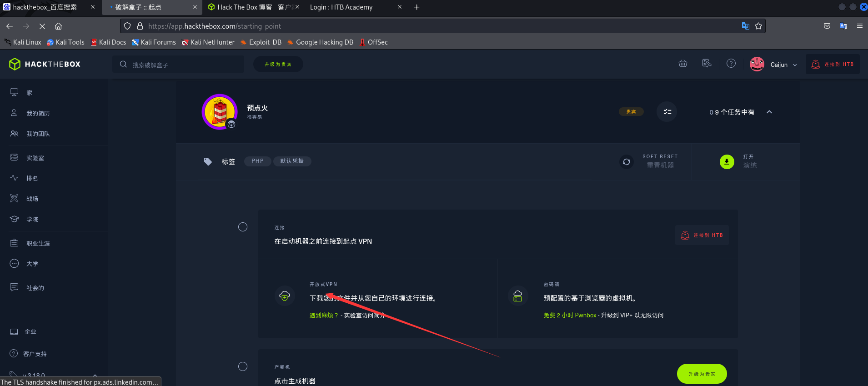Expand the Caijun account dropdown

click(x=795, y=65)
